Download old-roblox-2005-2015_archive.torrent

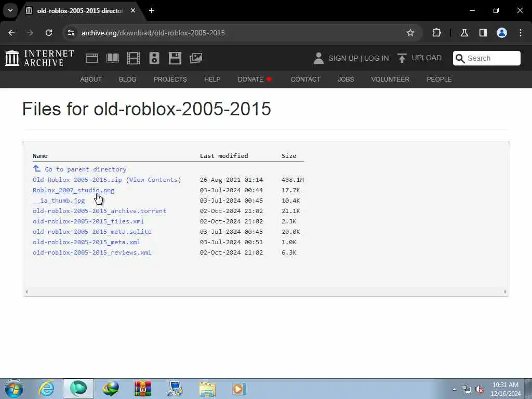pyautogui.click(x=99, y=211)
